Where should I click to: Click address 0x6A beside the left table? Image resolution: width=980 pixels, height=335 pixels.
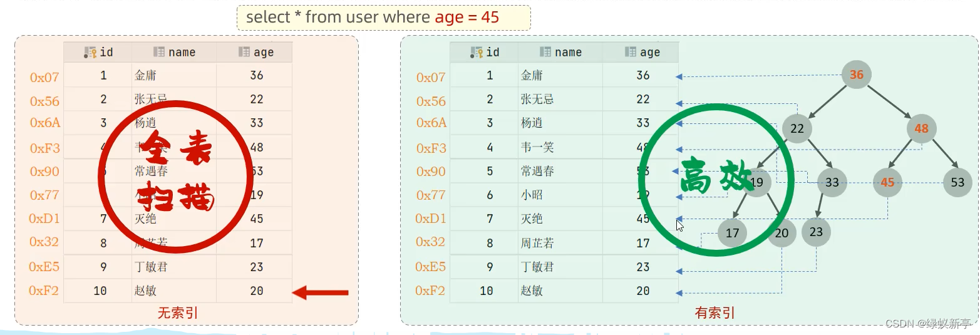[45, 123]
